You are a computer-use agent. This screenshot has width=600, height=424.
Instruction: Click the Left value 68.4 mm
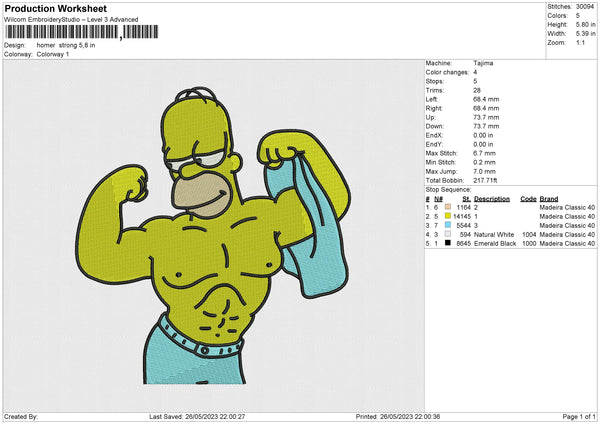click(486, 99)
